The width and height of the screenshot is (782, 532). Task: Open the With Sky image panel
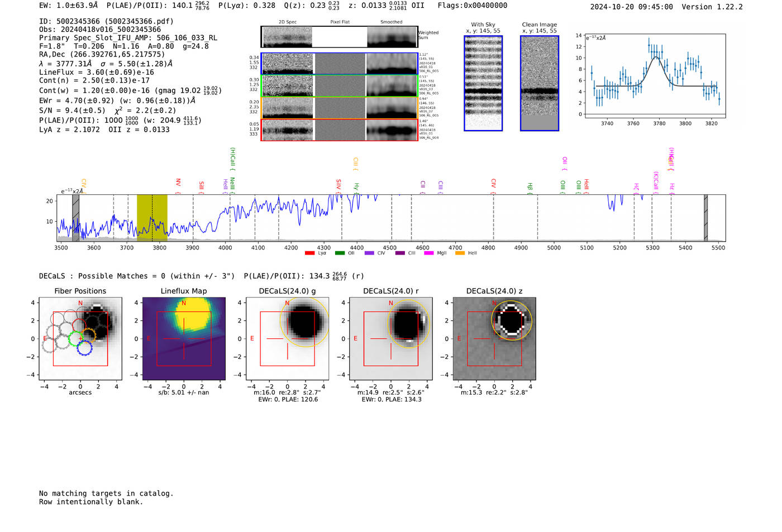(x=483, y=83)
